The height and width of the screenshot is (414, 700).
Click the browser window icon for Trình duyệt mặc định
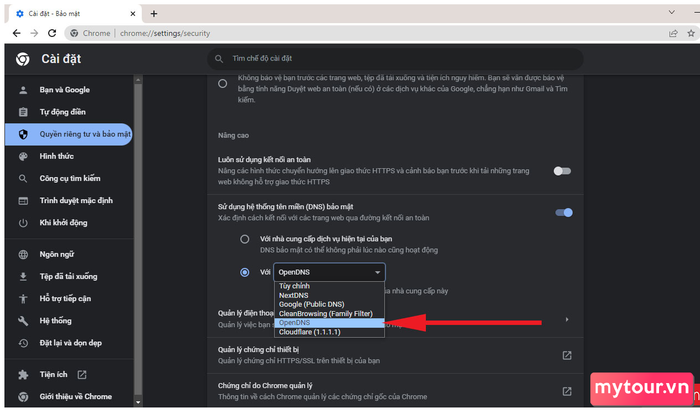[x=23, y=201]
